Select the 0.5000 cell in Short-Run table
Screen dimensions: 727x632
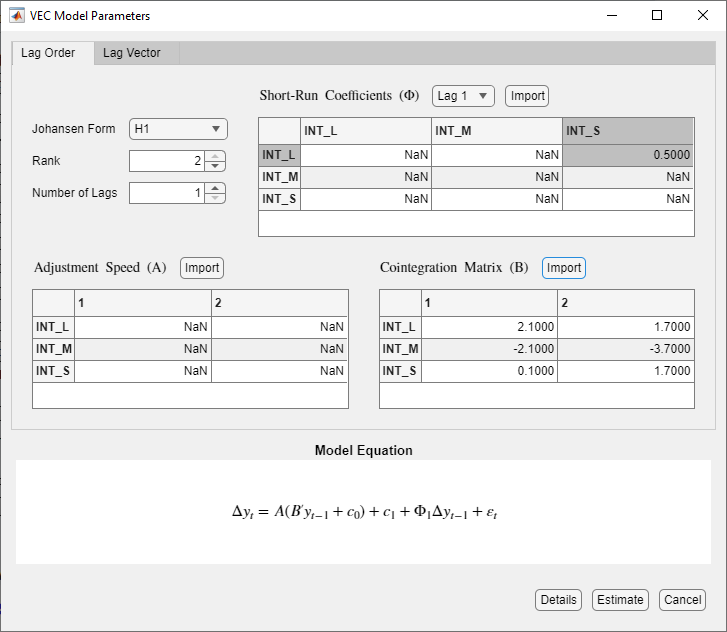tap(626, 155)
